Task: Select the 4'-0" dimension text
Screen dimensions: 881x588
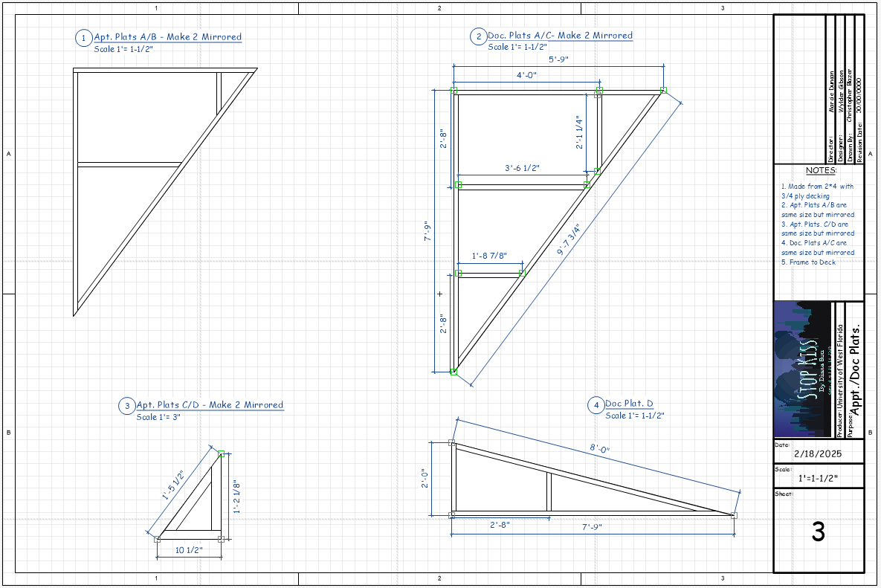Action: pyautogui.click(x=526, y=75)
